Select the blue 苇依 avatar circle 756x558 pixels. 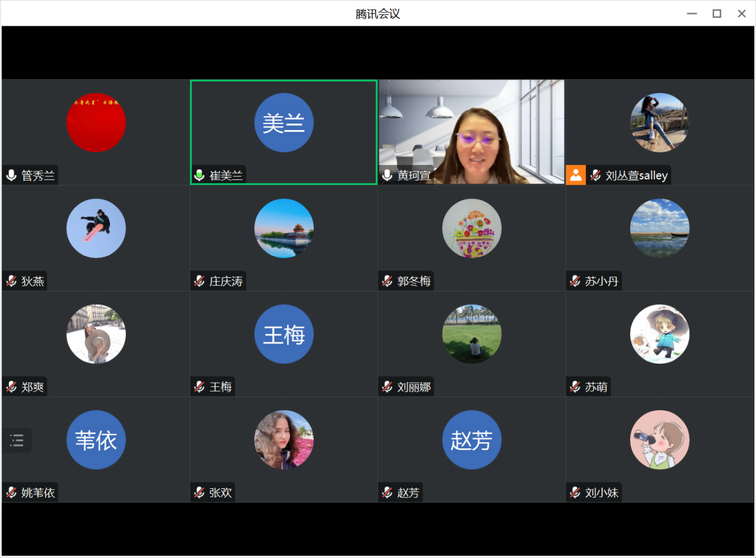pos(96,440)
